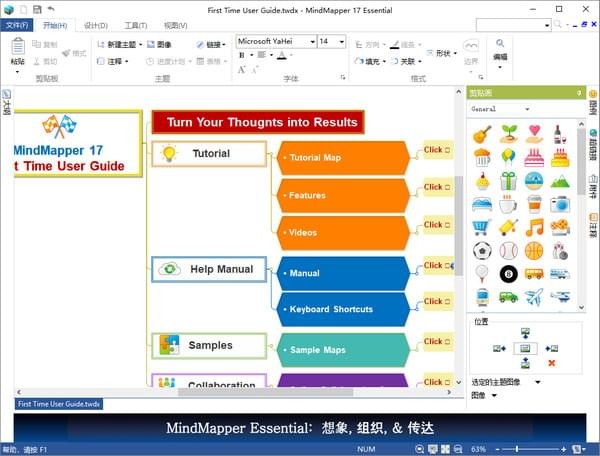Switch to the Home ribbon tab

(55, 25)
